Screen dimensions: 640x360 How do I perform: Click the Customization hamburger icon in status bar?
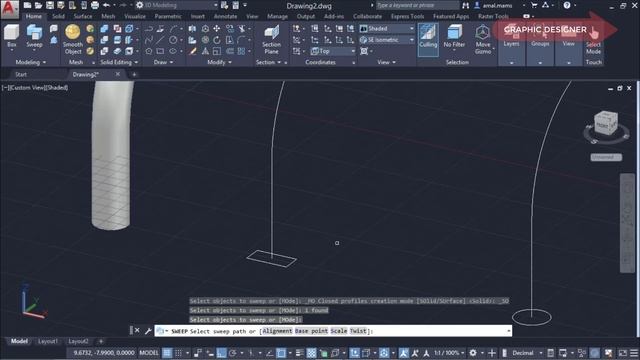[634, 353]
